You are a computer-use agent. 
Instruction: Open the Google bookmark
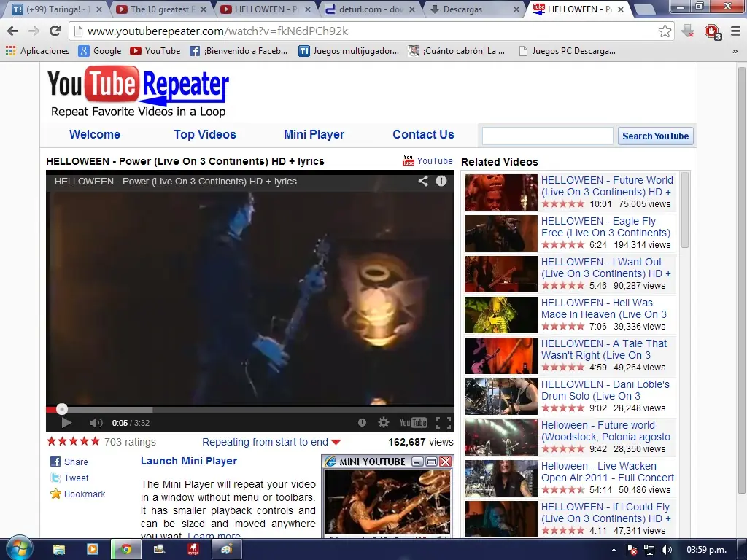99,51
